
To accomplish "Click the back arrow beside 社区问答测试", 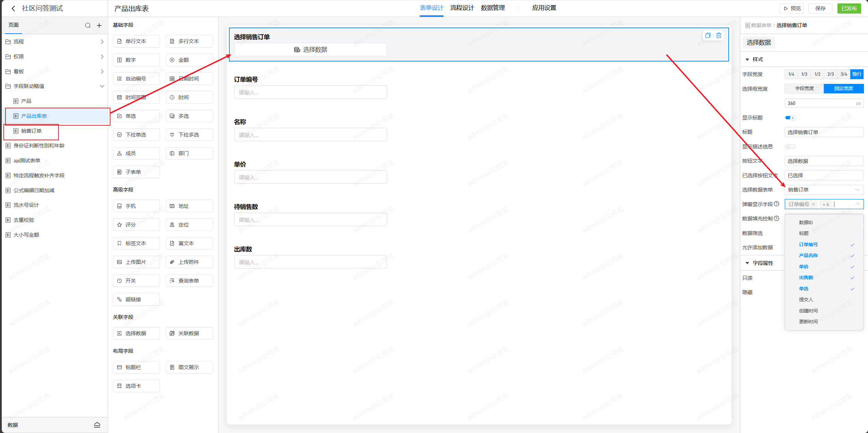I will point(13,8).
